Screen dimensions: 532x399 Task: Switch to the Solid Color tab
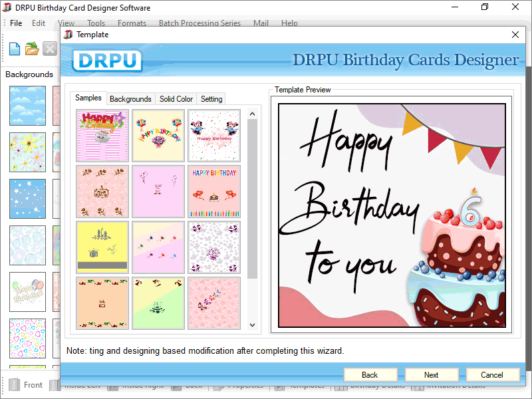pos(176,99)
